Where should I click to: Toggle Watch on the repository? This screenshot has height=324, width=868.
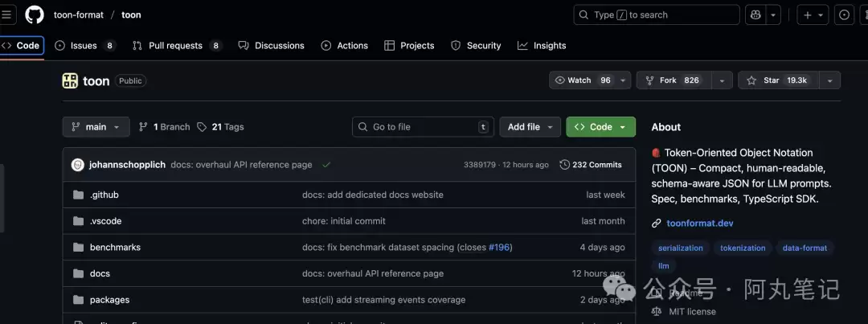pos(583,80)
